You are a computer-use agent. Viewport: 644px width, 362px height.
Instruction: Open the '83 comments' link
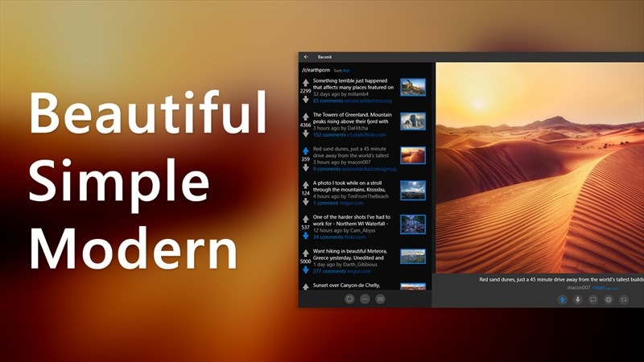coord(328,101)
